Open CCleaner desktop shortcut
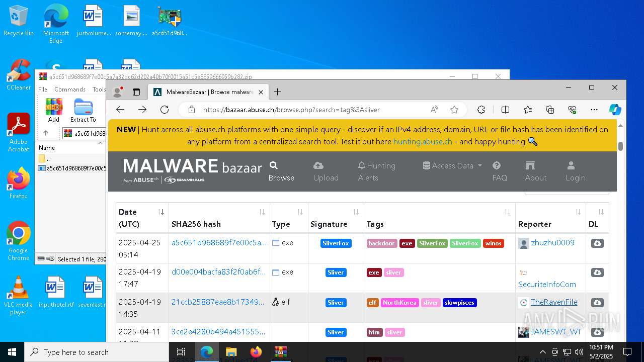This screenshot has width=644, height=362. pos(19,75)
